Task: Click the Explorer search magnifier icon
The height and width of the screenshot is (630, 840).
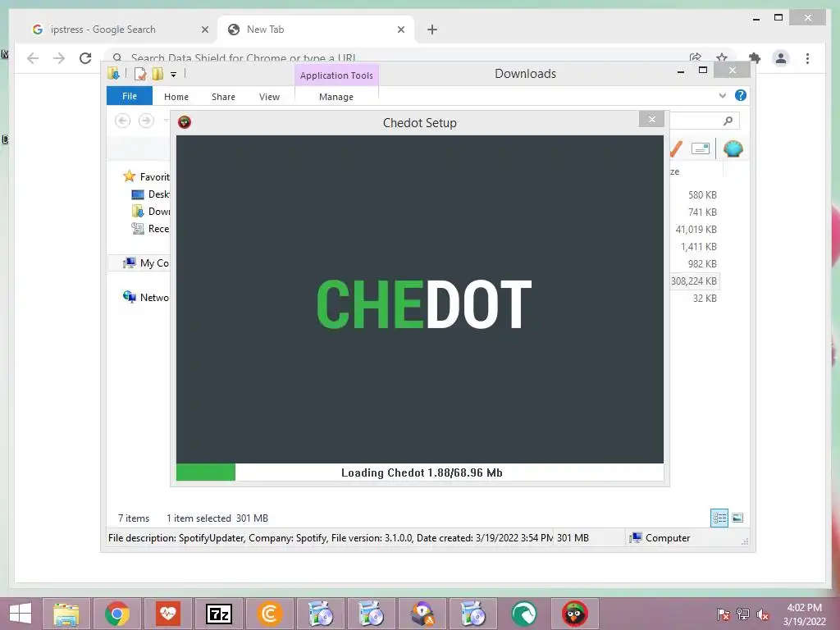Action: coord(728,121)
